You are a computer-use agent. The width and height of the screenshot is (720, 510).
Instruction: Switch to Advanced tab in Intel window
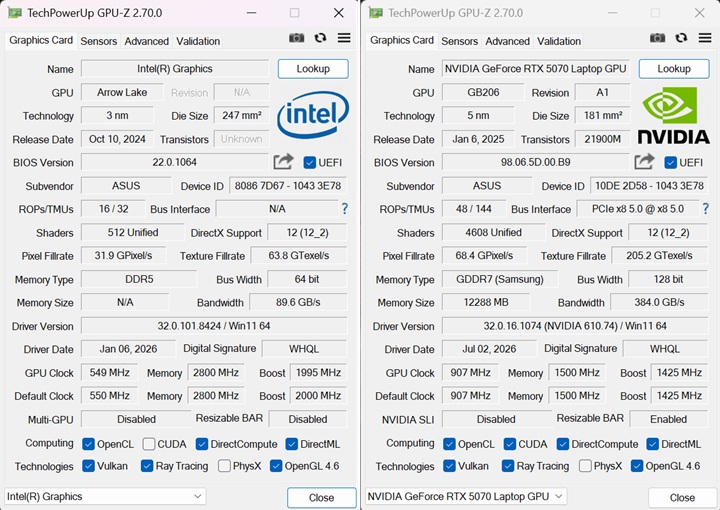tap(146, 41)
